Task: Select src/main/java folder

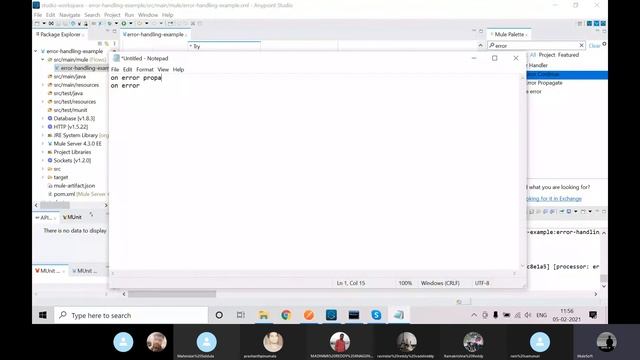Action: [69, 76]
